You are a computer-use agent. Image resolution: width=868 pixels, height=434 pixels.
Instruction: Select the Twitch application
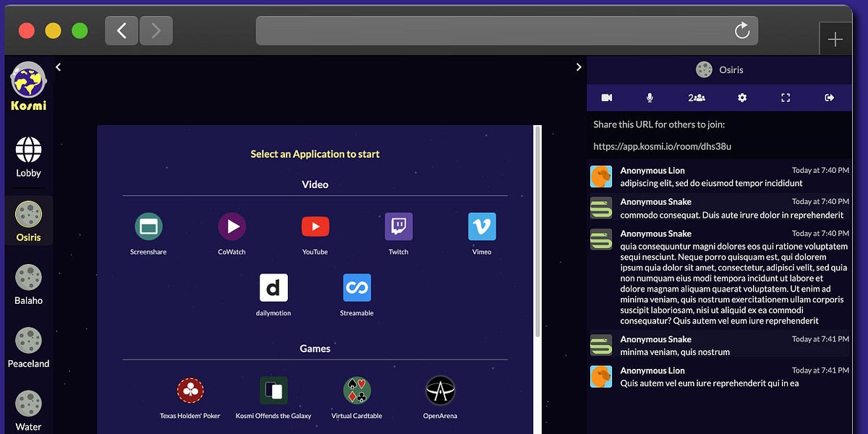coord(398,226)
